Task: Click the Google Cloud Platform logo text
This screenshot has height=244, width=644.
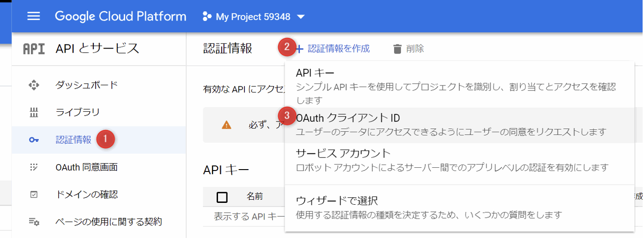Action: 121,17
